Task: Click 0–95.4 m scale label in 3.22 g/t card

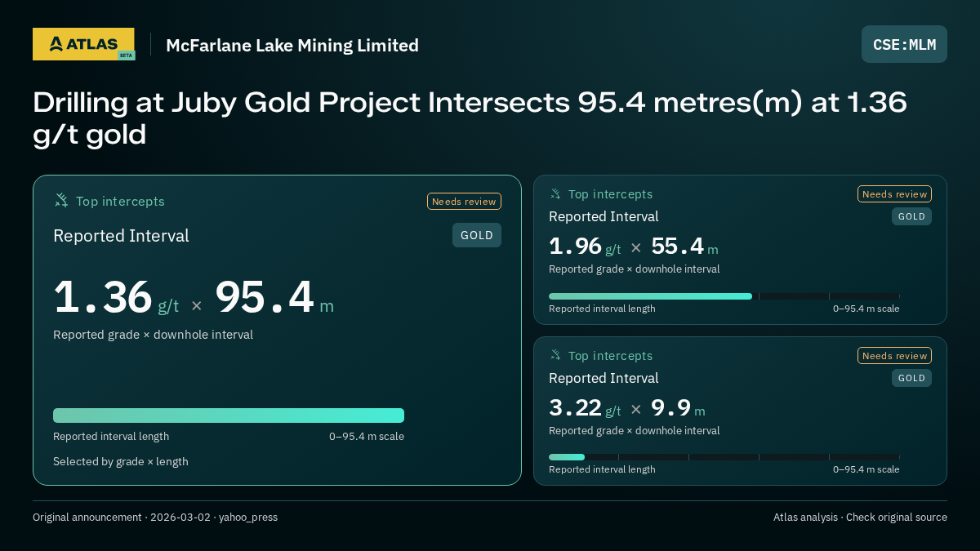Action: click(866, 469)
